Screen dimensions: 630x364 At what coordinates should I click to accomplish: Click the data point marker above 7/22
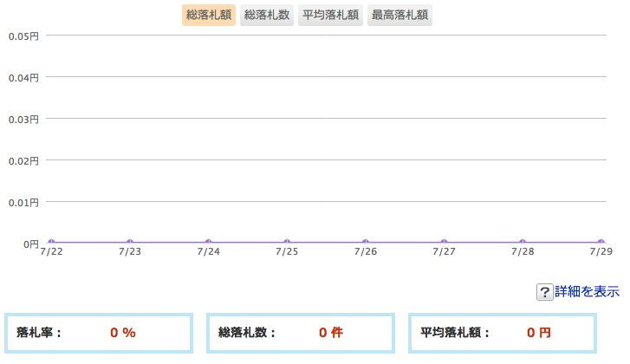51,243
